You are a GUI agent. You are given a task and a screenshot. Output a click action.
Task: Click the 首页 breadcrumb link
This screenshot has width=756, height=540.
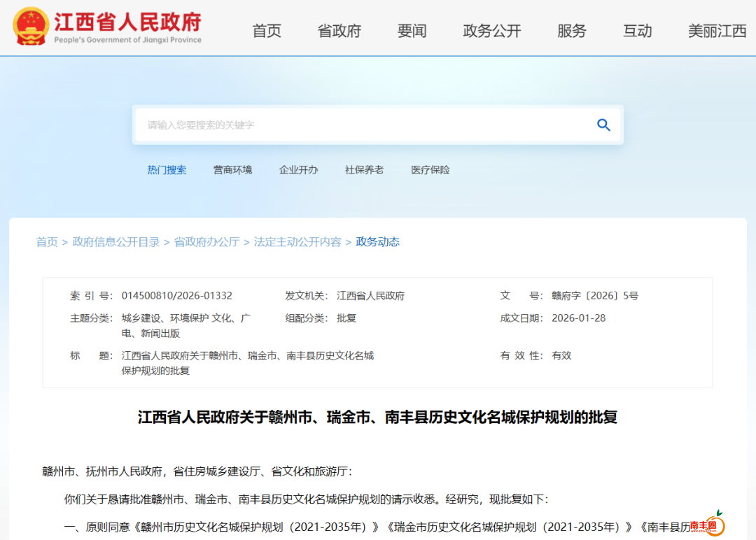tap(47, 242)
